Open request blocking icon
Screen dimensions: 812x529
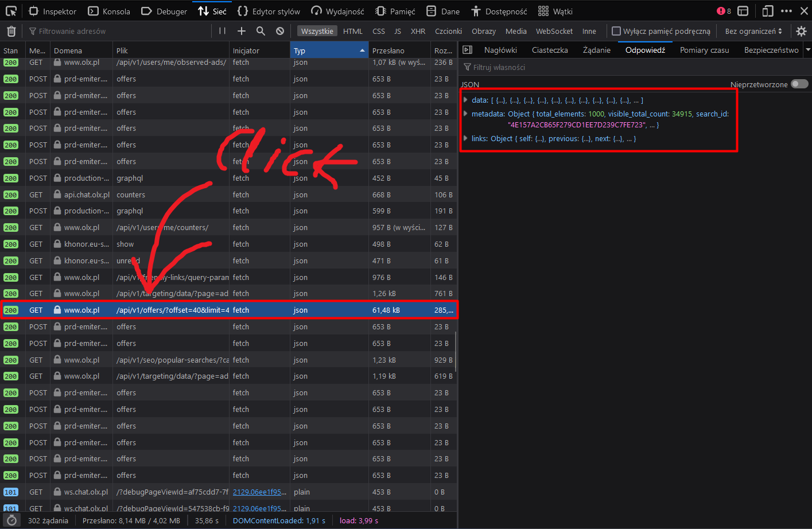(x=280, y=31)
